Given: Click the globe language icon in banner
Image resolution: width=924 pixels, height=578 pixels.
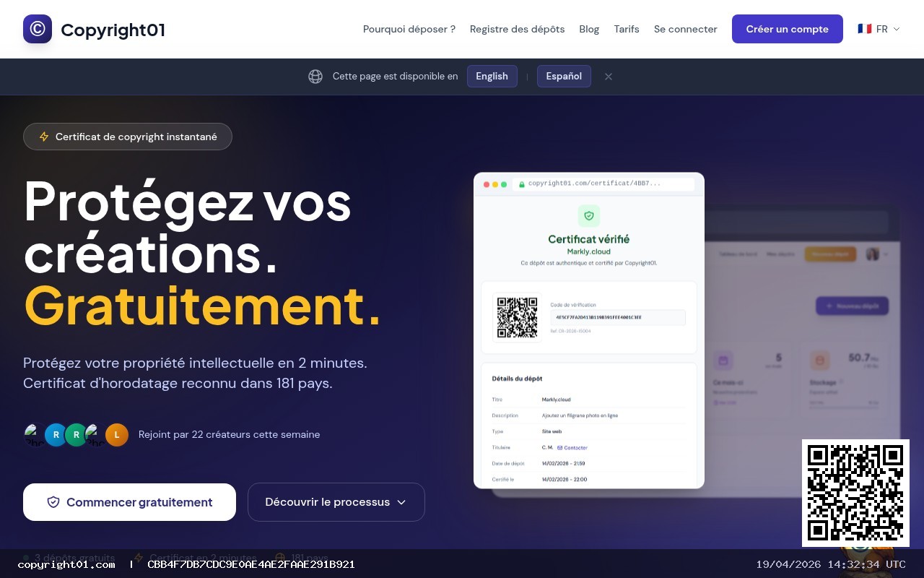Looking at the screenshot, I should point(315,77).
